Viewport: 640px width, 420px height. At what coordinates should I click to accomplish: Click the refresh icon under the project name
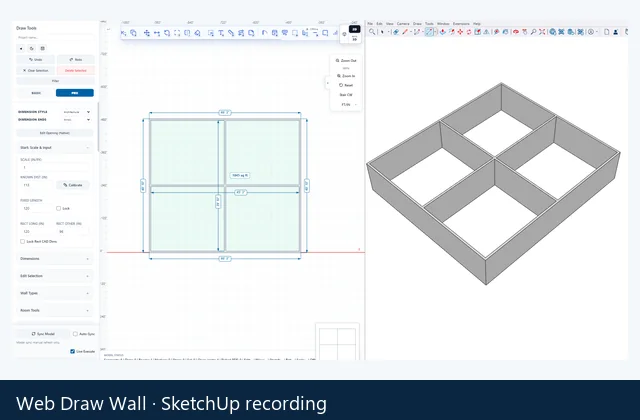point(32,48)
